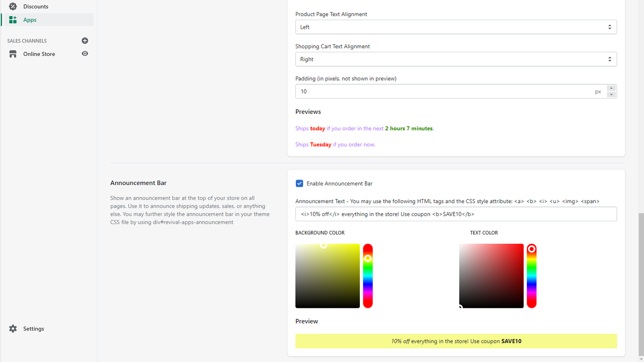
Task: Adjust text color hue slider
Action: [531, 276]
